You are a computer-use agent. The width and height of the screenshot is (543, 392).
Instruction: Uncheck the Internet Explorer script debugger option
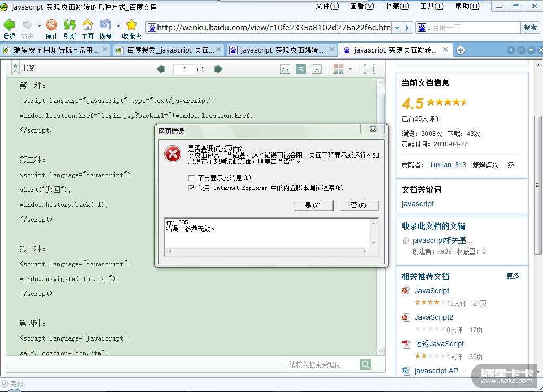(x=191, y=188)
